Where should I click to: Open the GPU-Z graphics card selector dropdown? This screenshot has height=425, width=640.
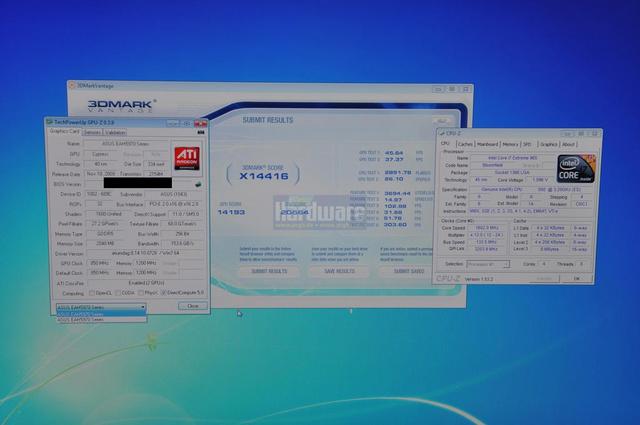coord(101,307)
